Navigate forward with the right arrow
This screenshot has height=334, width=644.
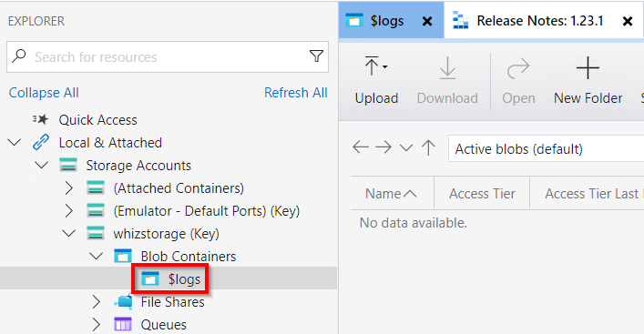pyautogui.click(x=383, y=147)
